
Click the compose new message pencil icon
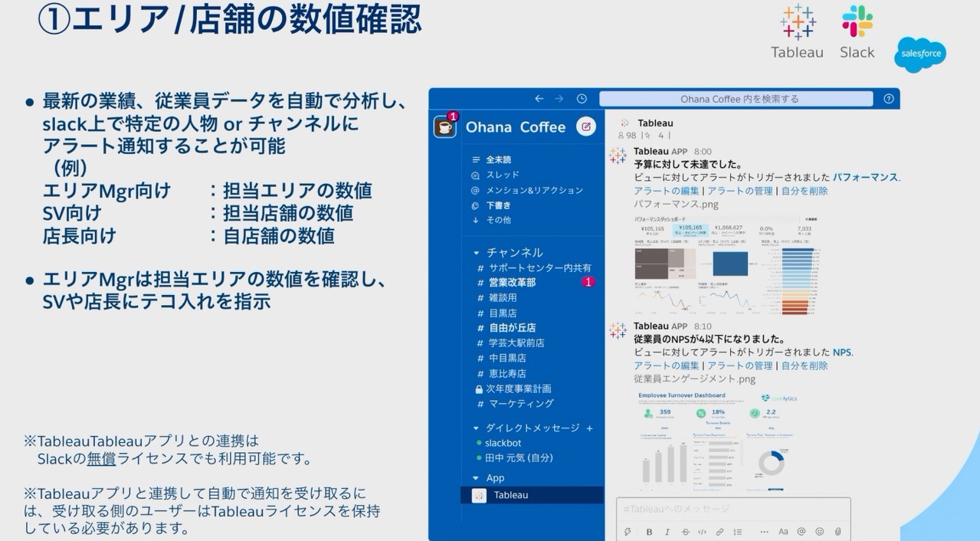(587, 127)
